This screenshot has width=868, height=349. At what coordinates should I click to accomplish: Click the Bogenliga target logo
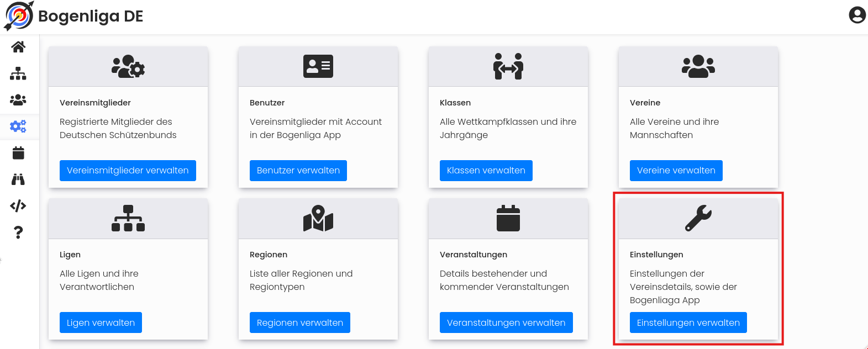(19, 15)
